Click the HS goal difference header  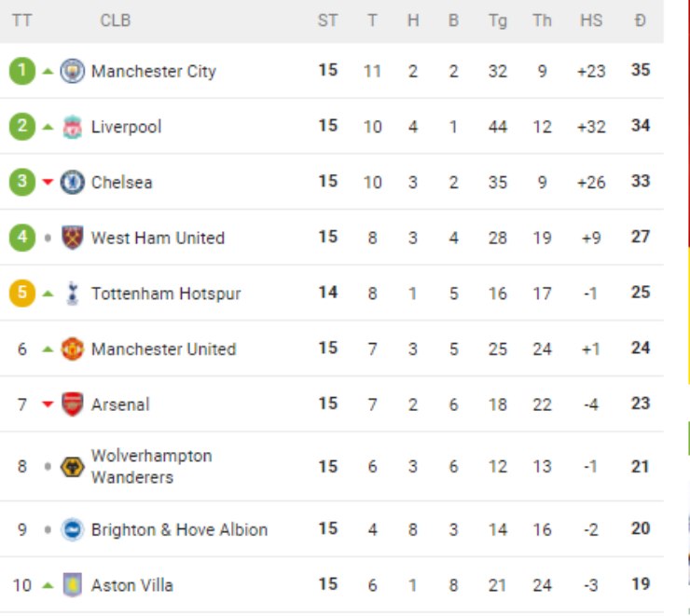click(590, 21)
